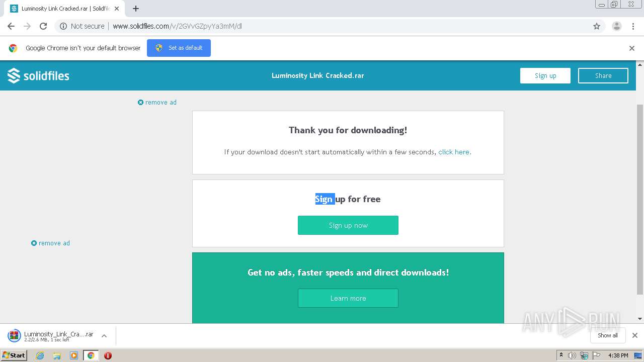Show hidden system tray icons
The image size is (644, 362).
click(x=561, y=355)
